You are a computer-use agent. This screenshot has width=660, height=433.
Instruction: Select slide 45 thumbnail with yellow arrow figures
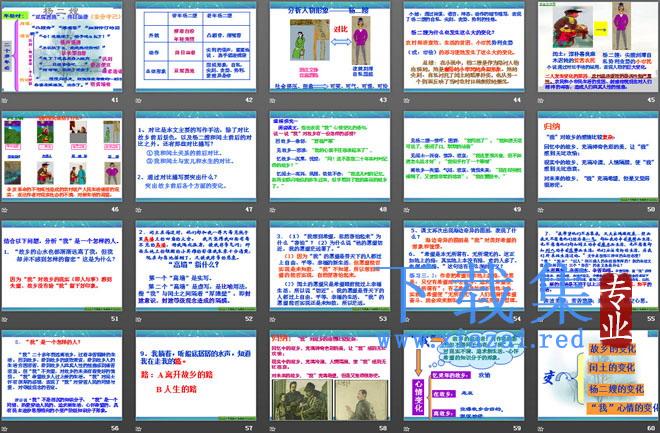point(598,47)
